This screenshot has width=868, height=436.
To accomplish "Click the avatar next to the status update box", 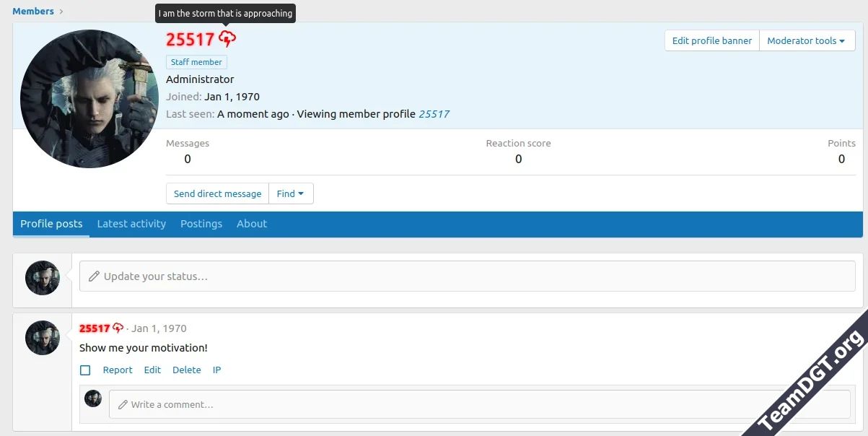I will coord(43,278).
